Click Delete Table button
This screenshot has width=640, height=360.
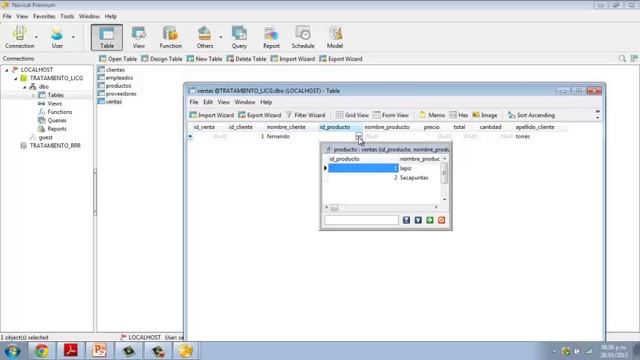246,59
